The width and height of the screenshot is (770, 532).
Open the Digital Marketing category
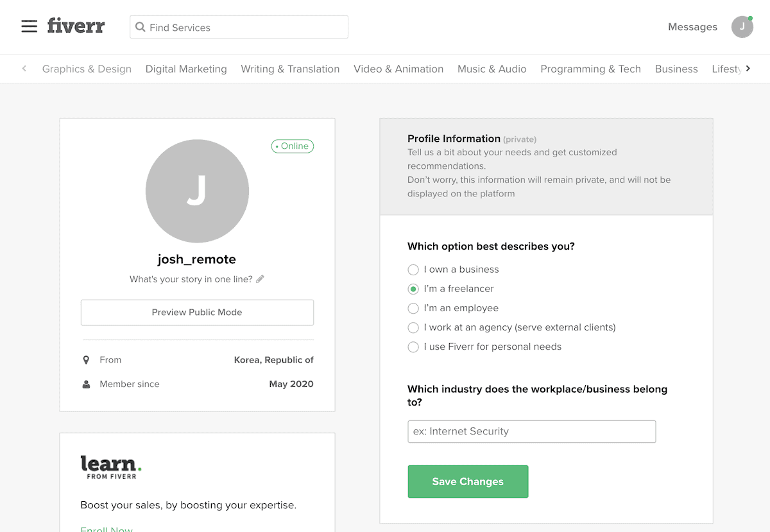click(186, 69)
